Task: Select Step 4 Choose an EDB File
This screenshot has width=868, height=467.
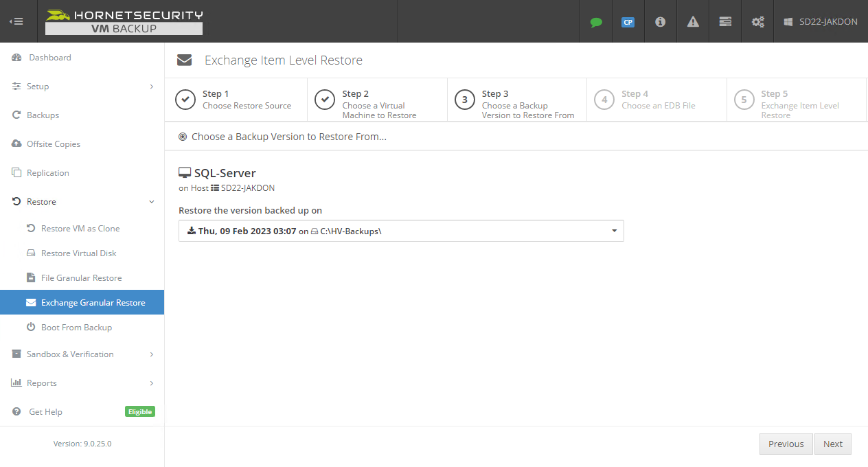Action: tap(656, 100)
